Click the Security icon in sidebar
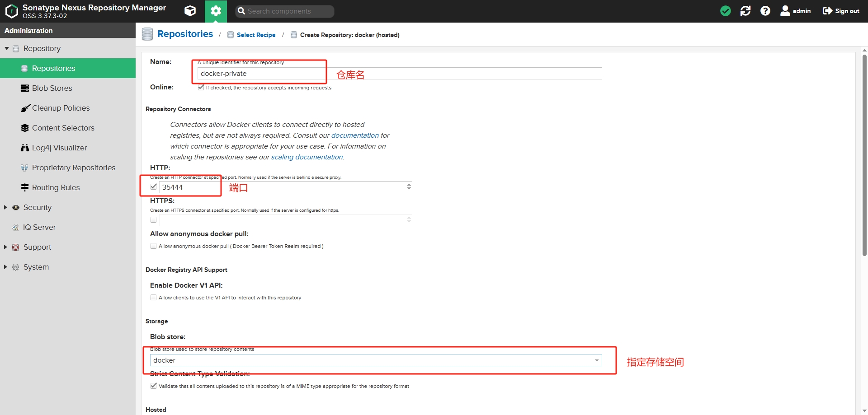The image size is (868, 415). [16, 207]
